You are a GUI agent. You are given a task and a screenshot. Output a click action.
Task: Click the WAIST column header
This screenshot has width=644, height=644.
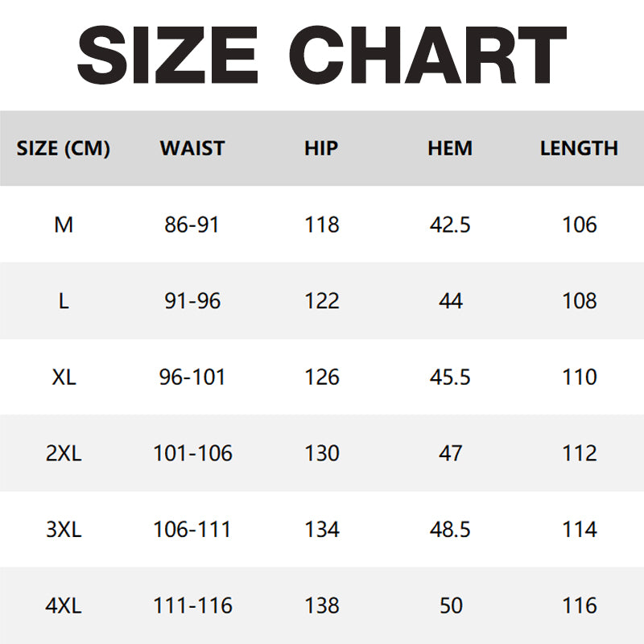click(192, 148)
